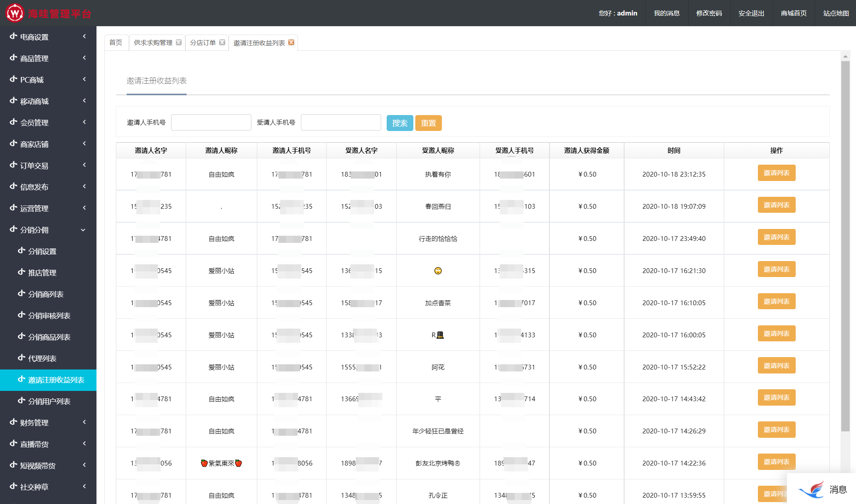Click the hand icon beside 分销商品列表

pos(21,336)
